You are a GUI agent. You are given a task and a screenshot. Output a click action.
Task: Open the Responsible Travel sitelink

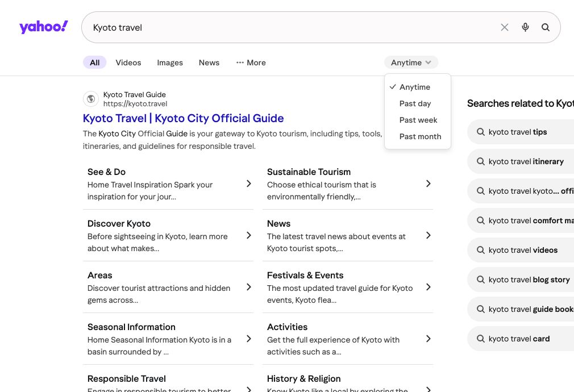pos(127,378)
